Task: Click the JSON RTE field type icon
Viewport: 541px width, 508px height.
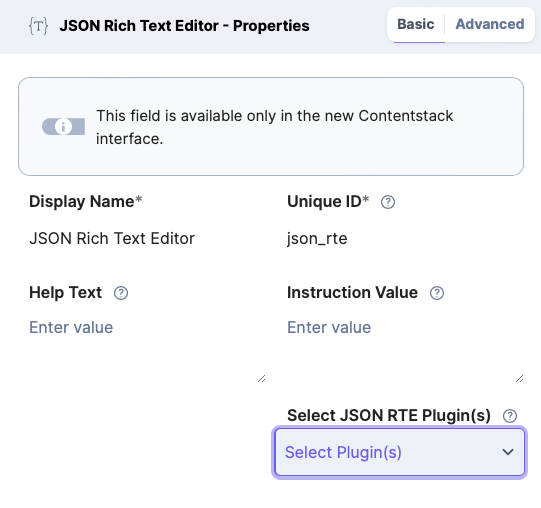Action: click(38, 26)
